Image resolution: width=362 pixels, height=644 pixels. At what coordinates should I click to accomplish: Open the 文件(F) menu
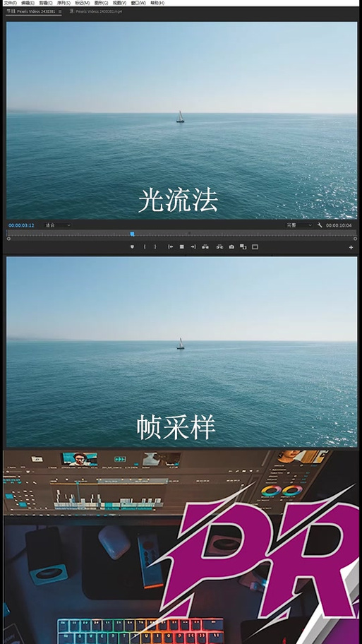[x=11, y=3]
